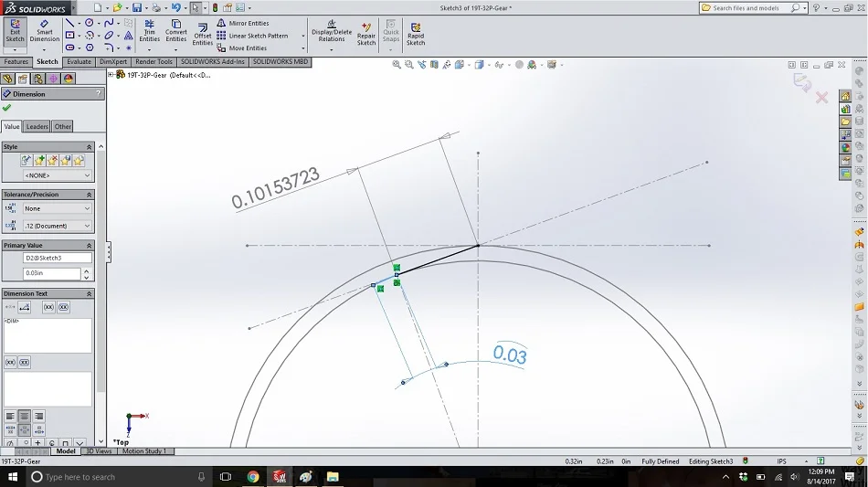Image resolution: width=868 pixels, height=487 pixels.
Task: Select the Polygon sketch tool
Action: pos(90,48)
